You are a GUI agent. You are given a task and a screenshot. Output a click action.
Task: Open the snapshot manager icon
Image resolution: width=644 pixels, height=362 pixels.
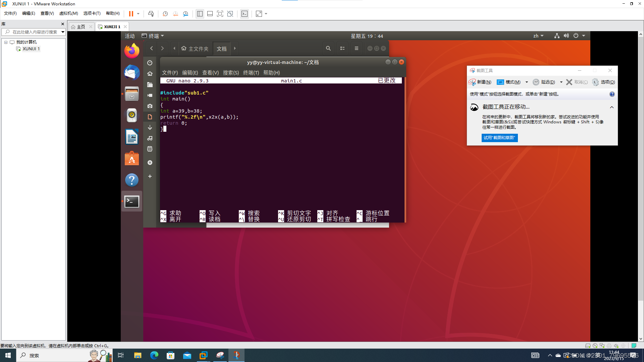[185, 14]
